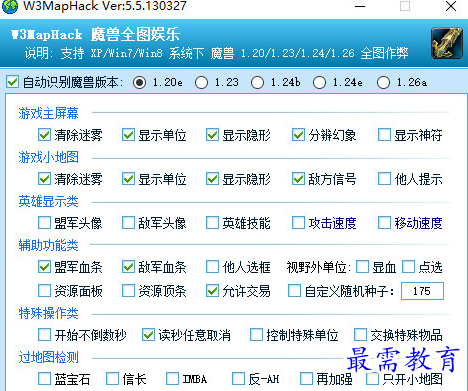
Task: Click the golden sword emblem in header
Action: 447,43
